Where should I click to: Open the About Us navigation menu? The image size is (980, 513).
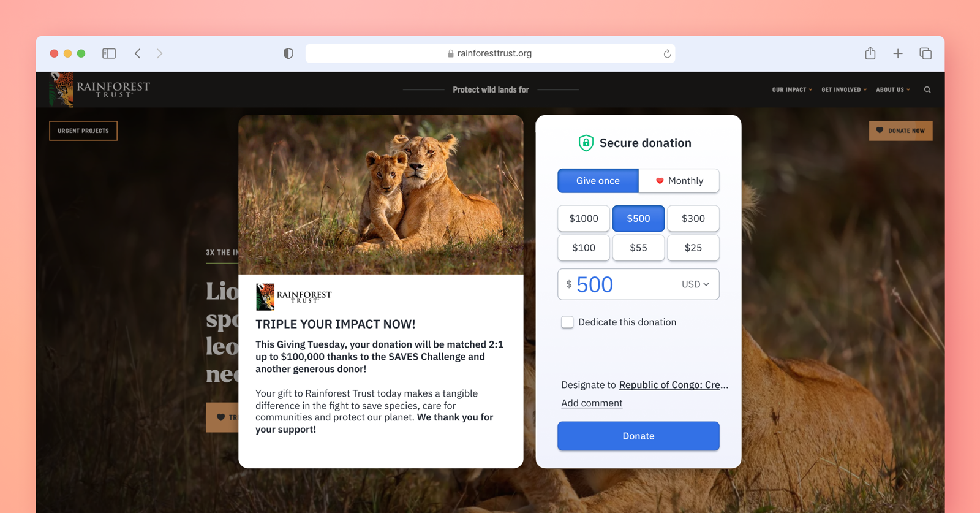point(892,89)
